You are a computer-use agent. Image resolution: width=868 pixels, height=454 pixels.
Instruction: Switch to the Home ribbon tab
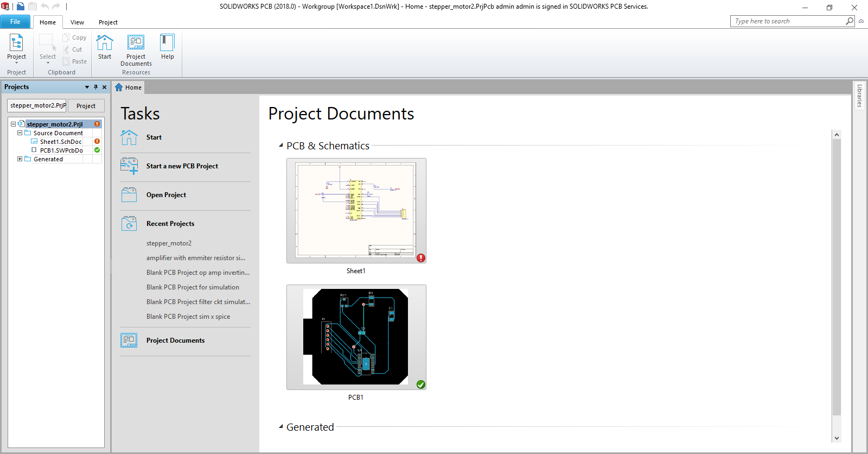(48, 22)
